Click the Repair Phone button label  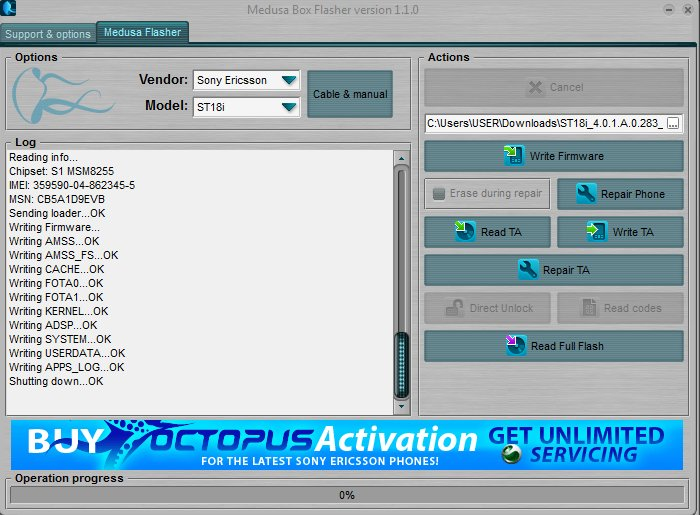(x=633, y=194)
